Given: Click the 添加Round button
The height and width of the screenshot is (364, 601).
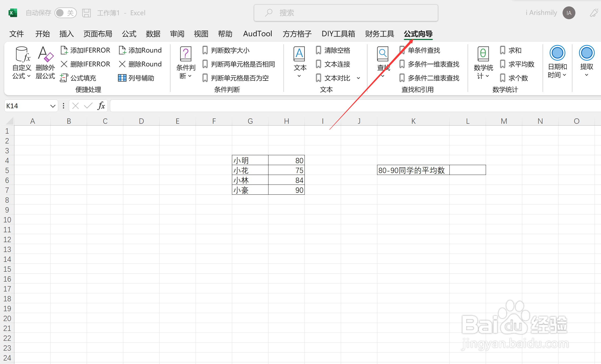Looking at the screenshot, I should click(140, 50).
